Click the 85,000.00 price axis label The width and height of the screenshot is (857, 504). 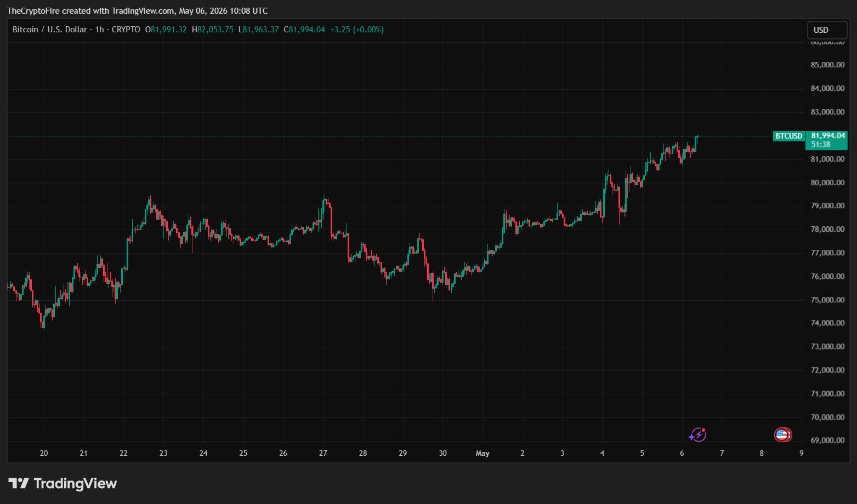(x=828, y=65)
